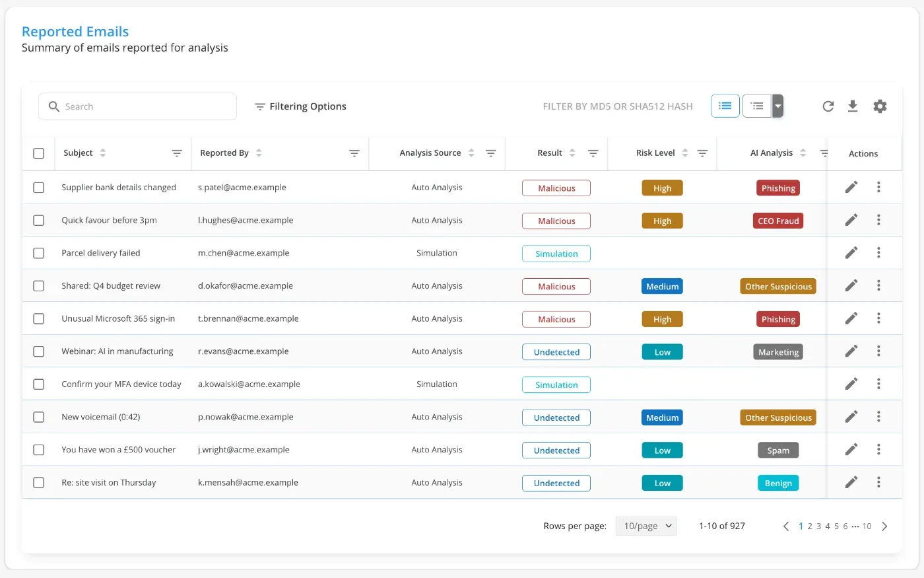Edit the 'Confirm your MFA device today' row
Viewport: 924px width, 578px height.
[x=851, y=383]
